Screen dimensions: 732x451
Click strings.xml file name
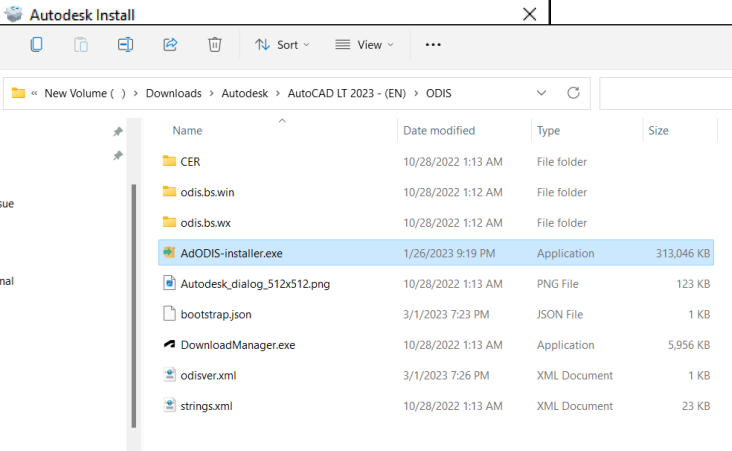[x=206, y=406]
